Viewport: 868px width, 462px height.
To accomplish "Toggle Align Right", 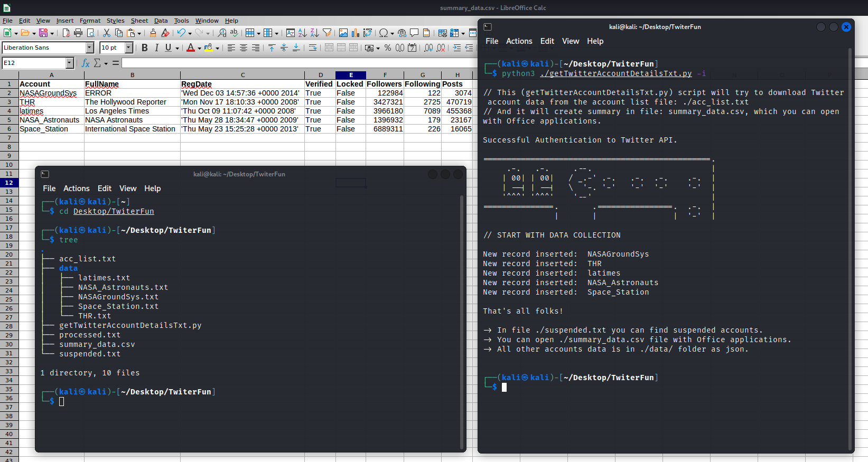I will point(255,48).
